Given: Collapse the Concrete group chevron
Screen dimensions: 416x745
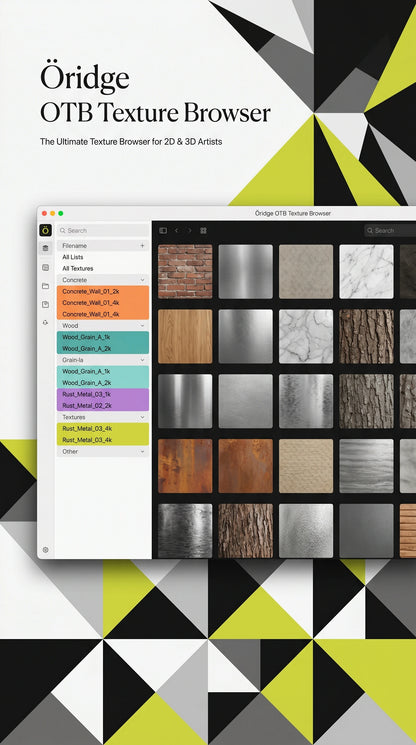Looking at the screenshot, I should point(142,280).
